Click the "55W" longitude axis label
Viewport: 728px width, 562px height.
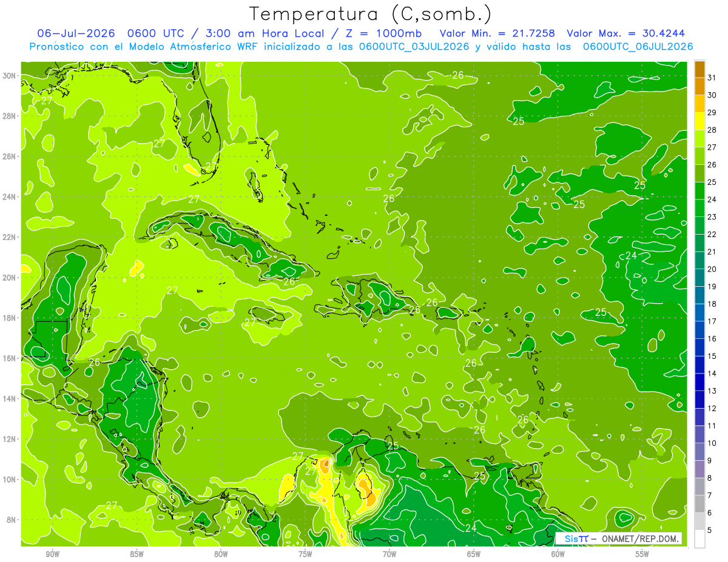642,554
